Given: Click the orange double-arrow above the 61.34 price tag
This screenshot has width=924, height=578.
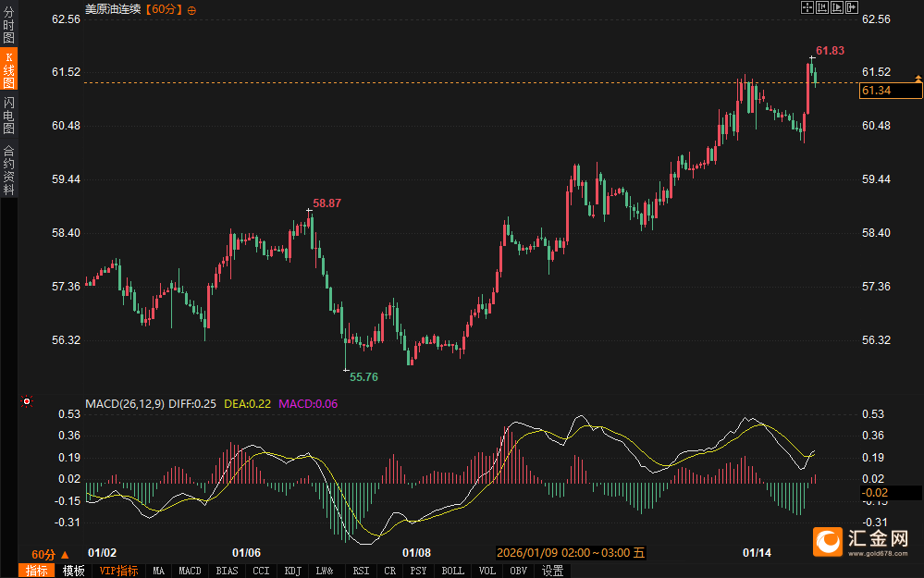Looking at the screenshot, I should point(918,80).
